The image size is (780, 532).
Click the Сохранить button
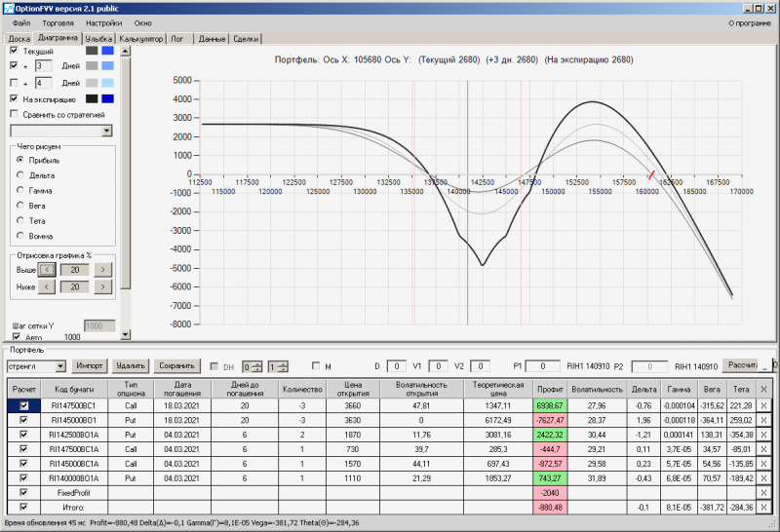pos(176,366)
